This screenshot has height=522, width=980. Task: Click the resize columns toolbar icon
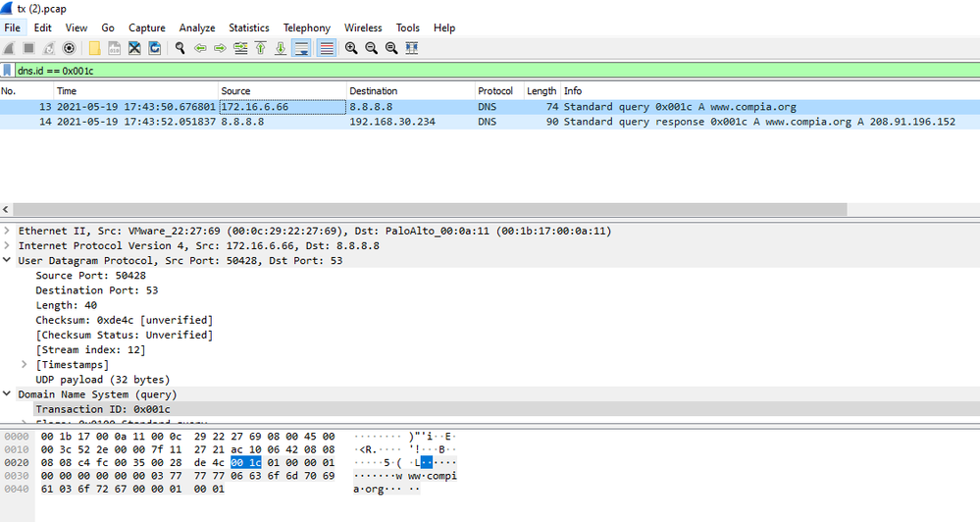tap(412, 48)
